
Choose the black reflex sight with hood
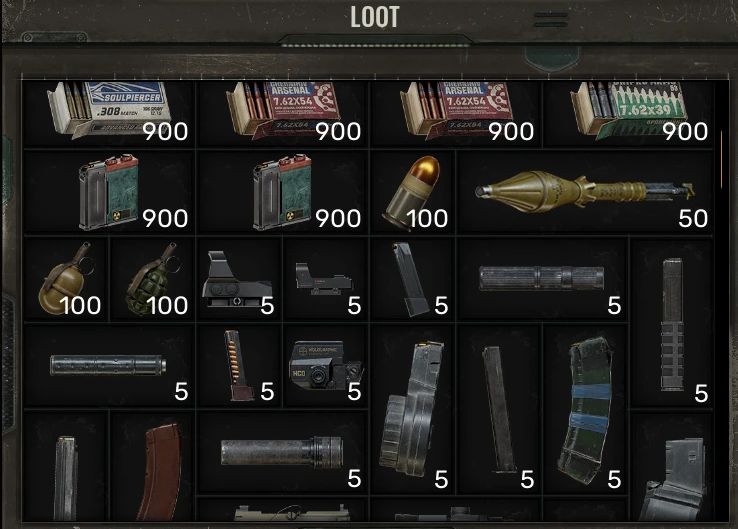pos(239,280)
